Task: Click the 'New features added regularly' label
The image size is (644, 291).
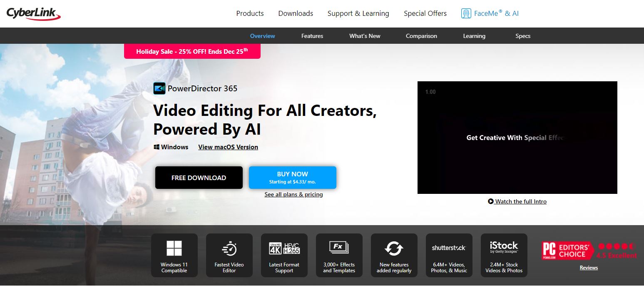Action: [394, 268]
